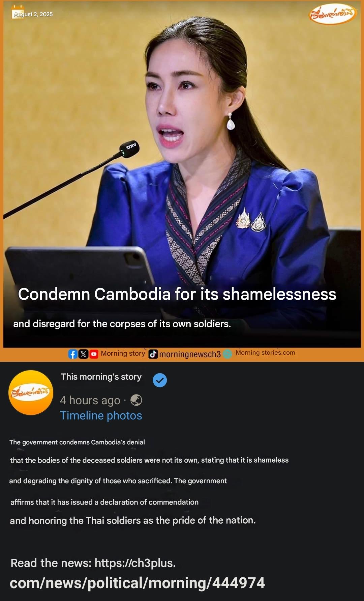
Task: Click the public visibility globe icon
Action: tap(136, 400)
